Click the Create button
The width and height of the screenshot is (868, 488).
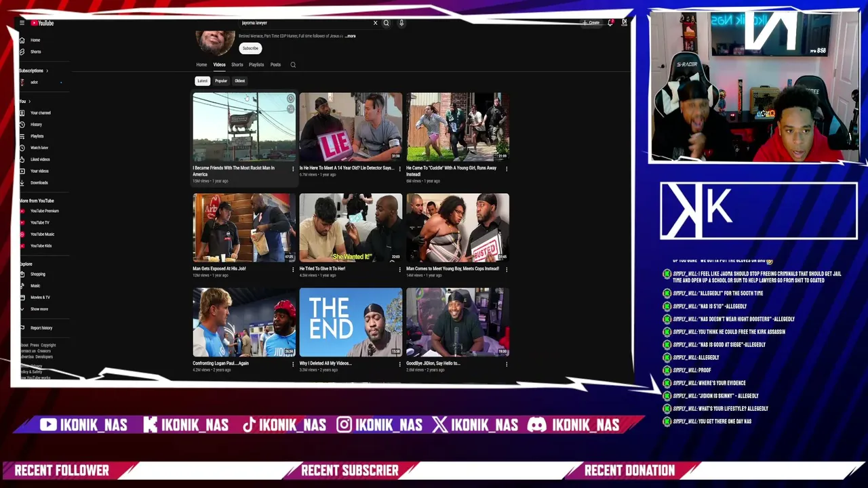click(591, 23)
